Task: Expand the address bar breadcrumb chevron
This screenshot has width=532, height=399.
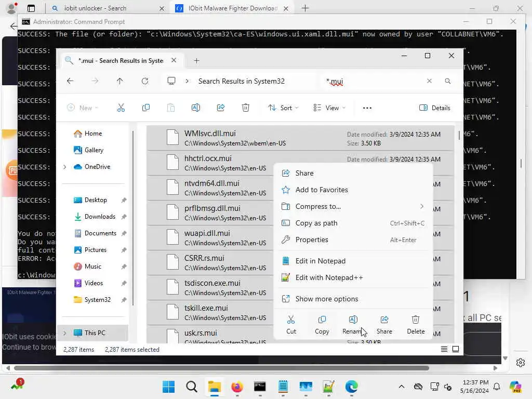Action: coord(187,81)
